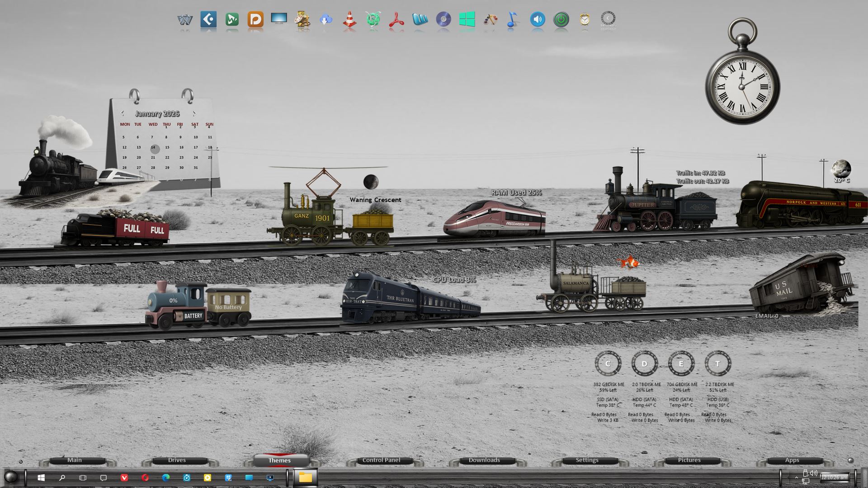This screenshot has width=868, height=488.
Task: Show hidden system tray icons
Action: (797, 478)
